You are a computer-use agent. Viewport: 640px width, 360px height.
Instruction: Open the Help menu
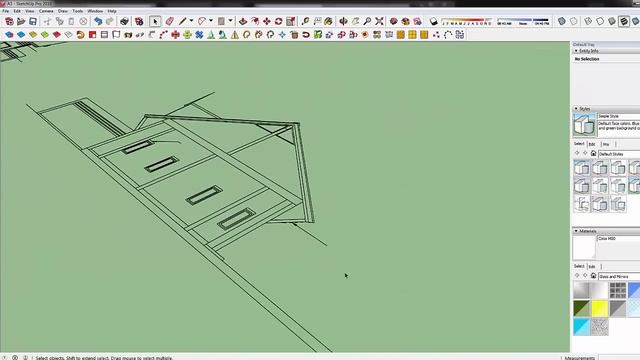coord(112,11)
